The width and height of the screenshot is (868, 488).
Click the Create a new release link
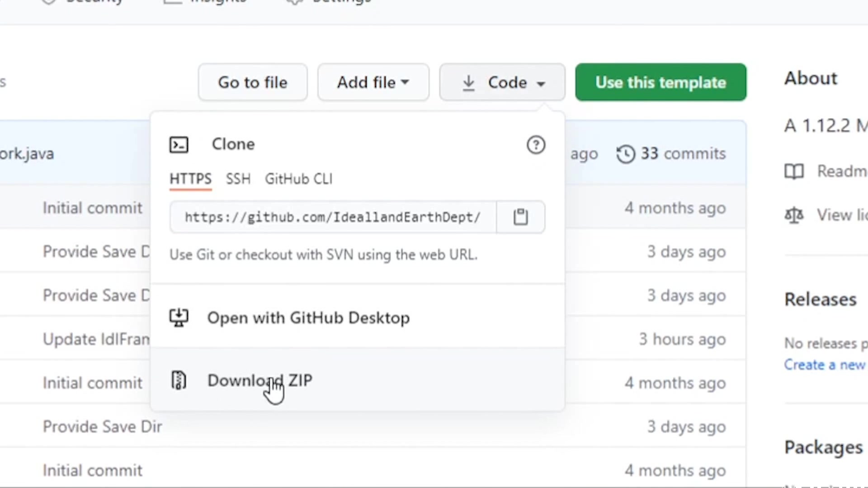pyautogui.click(x=824, y=365)
